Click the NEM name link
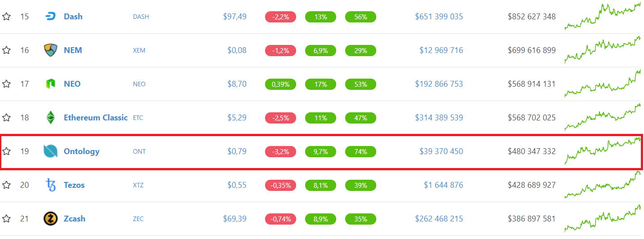This screenshot has height=239, width=644. pyautogui.click(x=72, y=50)
